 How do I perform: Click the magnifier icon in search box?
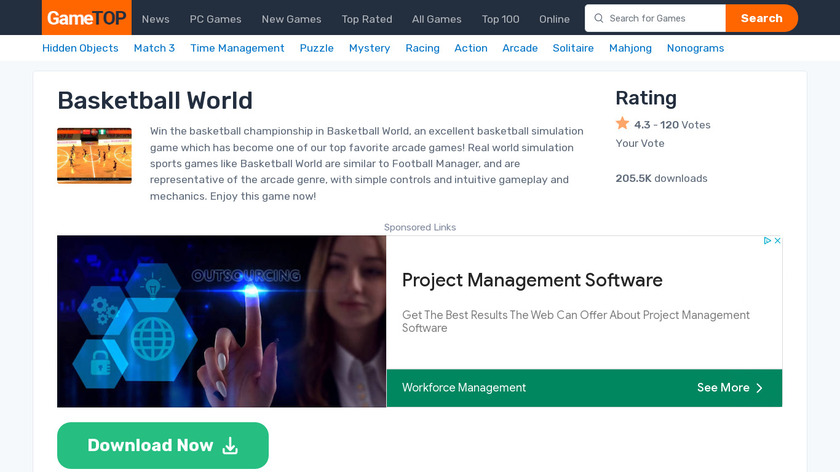597,18
